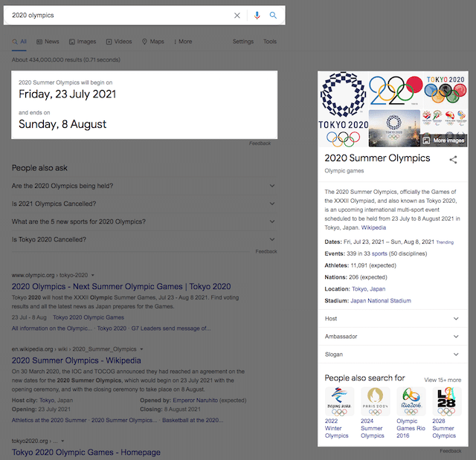Open Paris 2024 Summer Olympics logo
Image resolution: width=476 pixels, height=460 pixels.
pos(375,401)
